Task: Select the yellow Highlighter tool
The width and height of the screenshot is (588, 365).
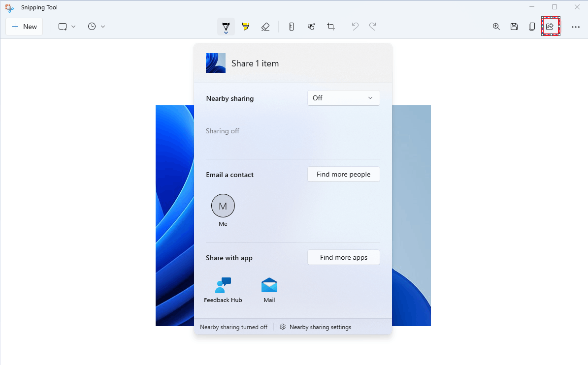Action: pyautogui.click(x=246, y=27)
